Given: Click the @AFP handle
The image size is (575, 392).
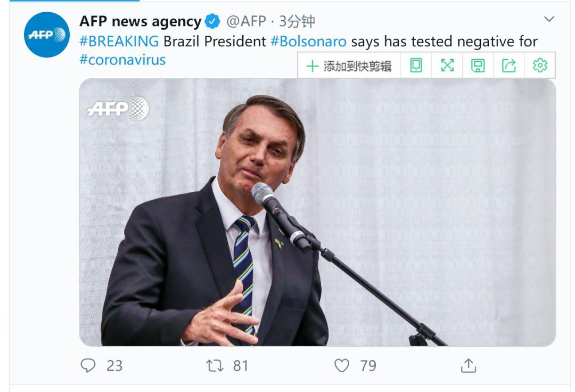Looking at the screenshot, I should point(246,21).
